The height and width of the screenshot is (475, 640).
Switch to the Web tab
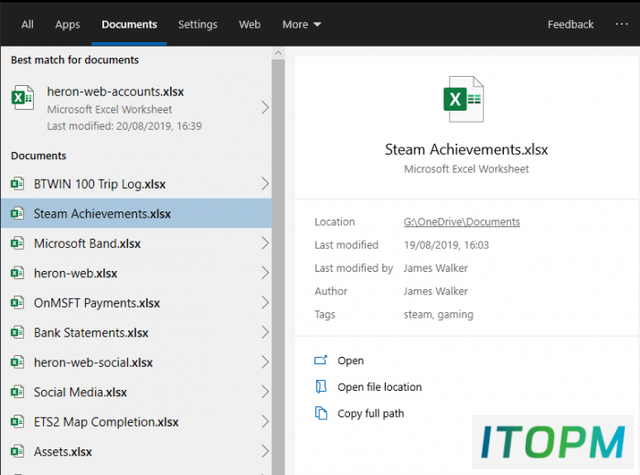click(249, 24)
